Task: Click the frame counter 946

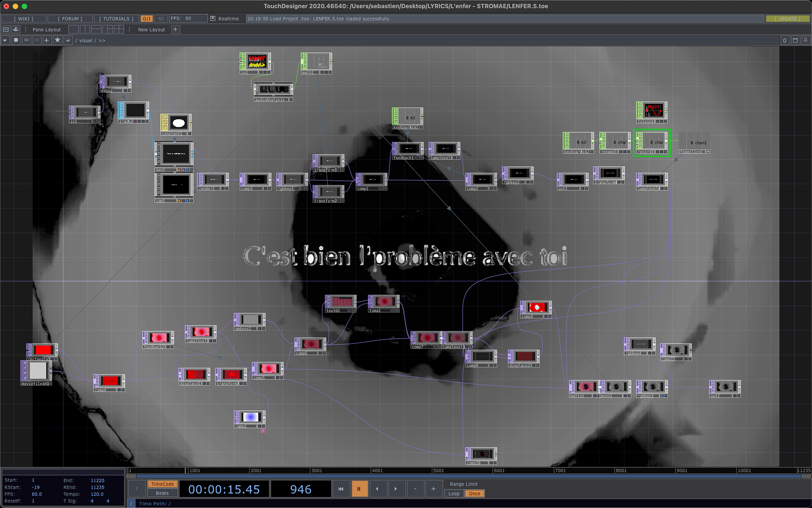Action: tap(301, 489)
